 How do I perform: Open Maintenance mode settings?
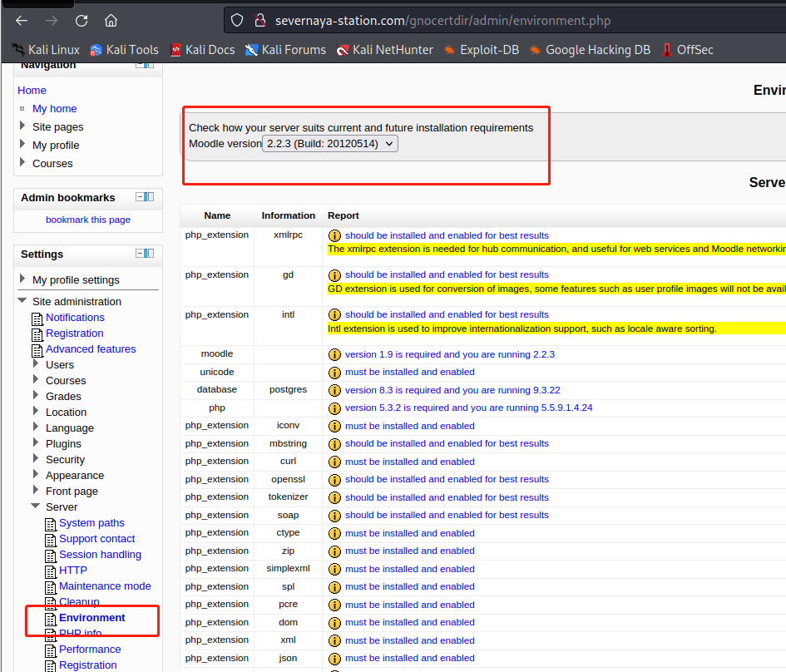[x=106, y=586]
